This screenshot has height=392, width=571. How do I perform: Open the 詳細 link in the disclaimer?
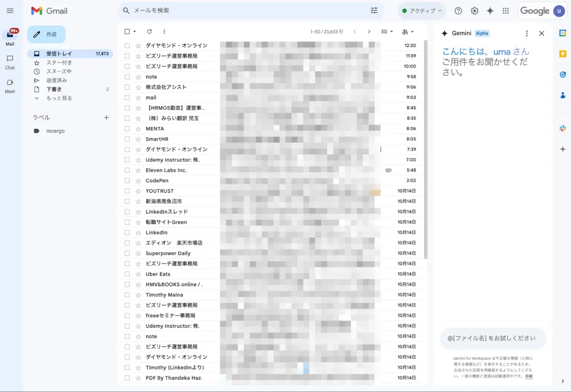tap(529, 376)
